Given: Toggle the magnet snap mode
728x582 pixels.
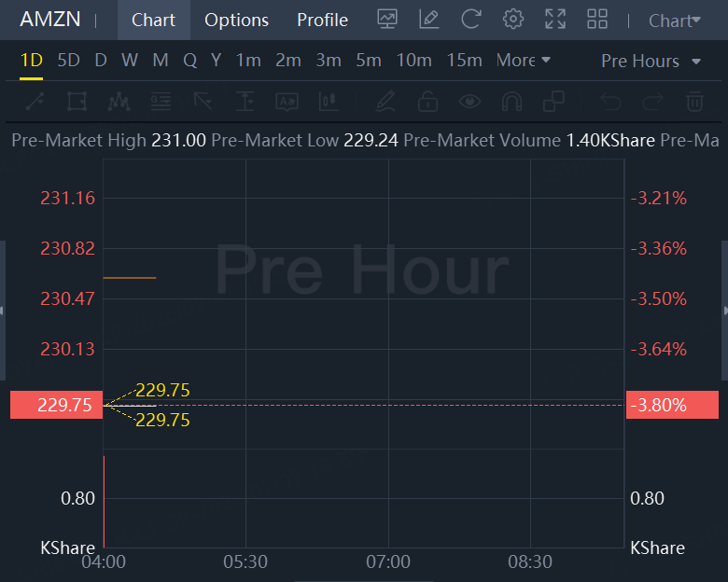Looking at the screenshot, I should click(511, 101).
